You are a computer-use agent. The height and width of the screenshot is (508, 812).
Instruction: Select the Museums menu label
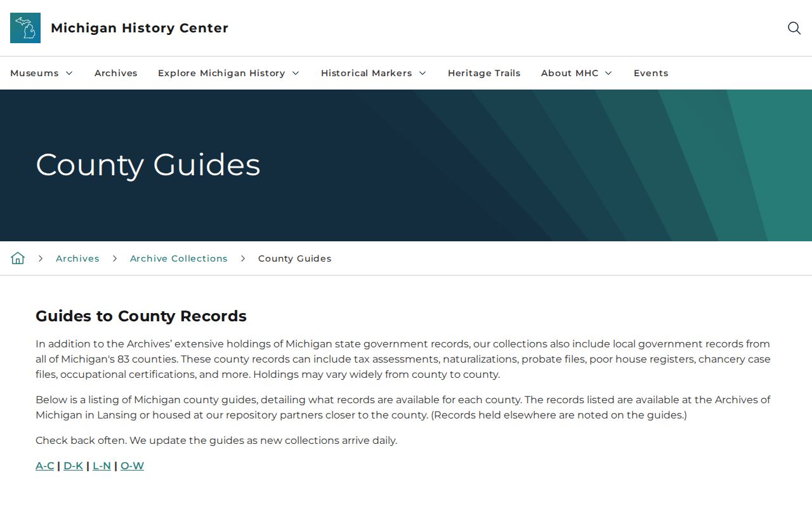click(34, 73)
